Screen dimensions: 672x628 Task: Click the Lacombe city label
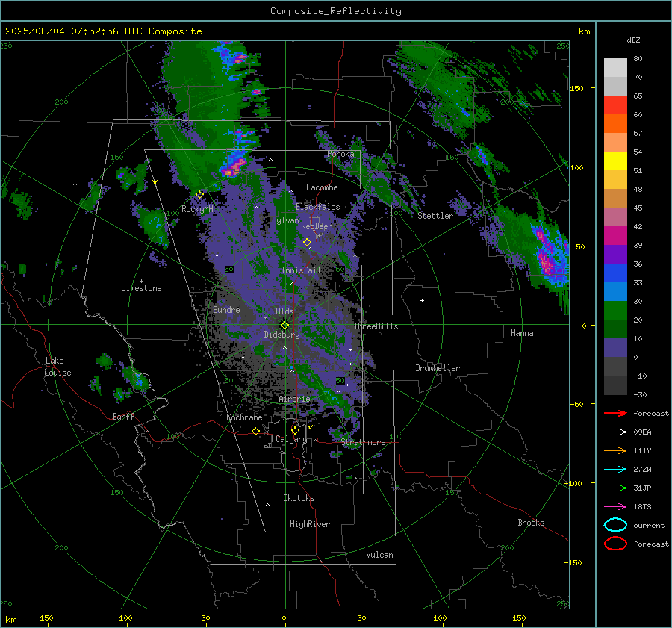[x=322, y=187]
